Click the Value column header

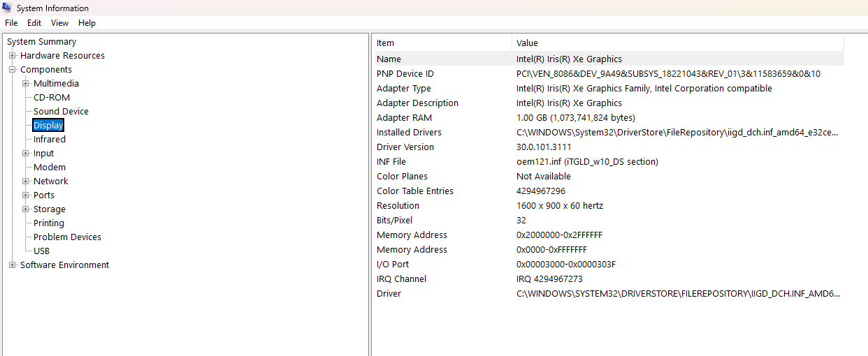pos(678,43)
